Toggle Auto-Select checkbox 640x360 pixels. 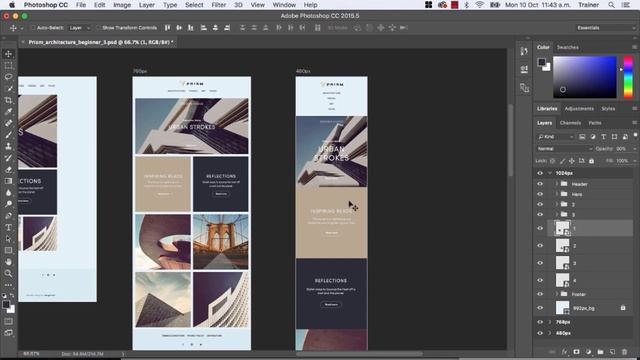33,28
